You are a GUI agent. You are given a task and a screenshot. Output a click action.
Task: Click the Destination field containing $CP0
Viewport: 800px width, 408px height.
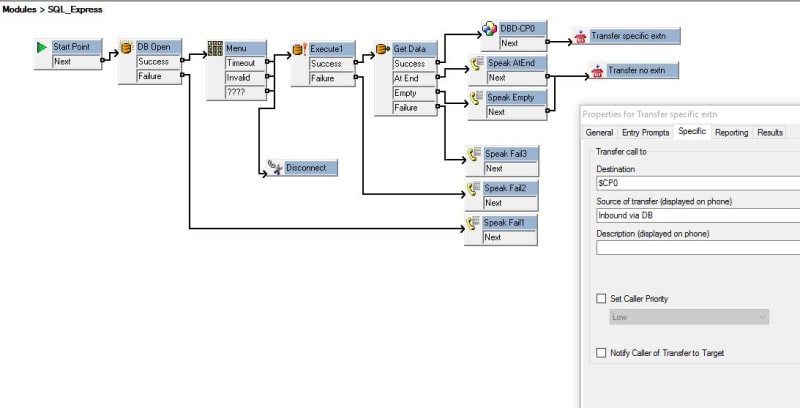pos(698,183)
